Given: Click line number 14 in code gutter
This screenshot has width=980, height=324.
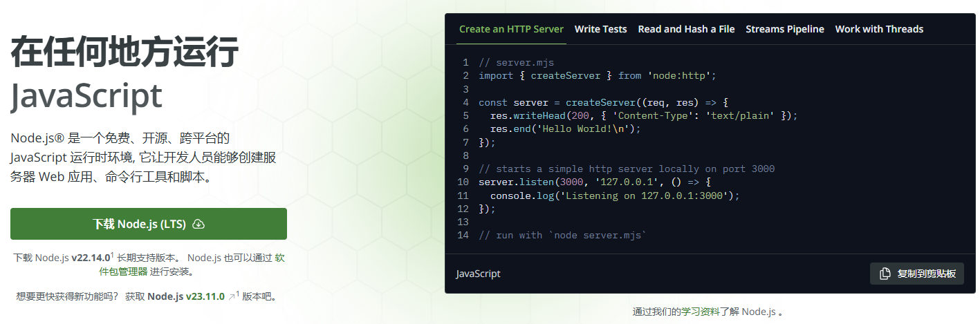Looking at the screenshot, I should [463, 235].
